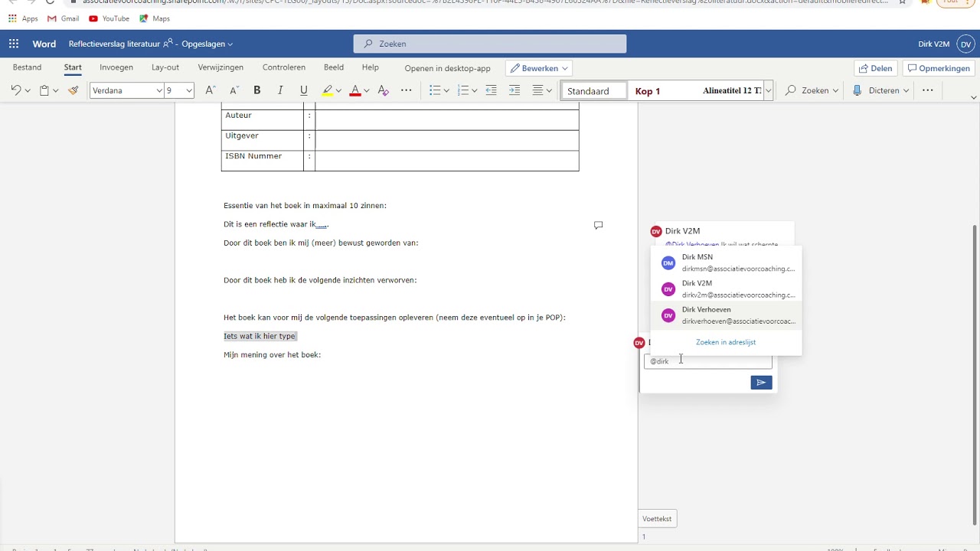
Task: Switch to the Verwijzingen tab
Action: (x=220, y=67)
